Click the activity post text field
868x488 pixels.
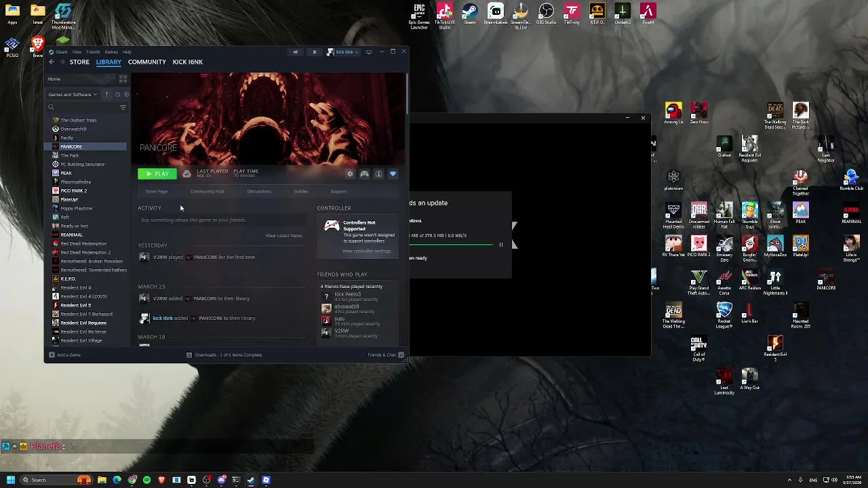(221, 220)
